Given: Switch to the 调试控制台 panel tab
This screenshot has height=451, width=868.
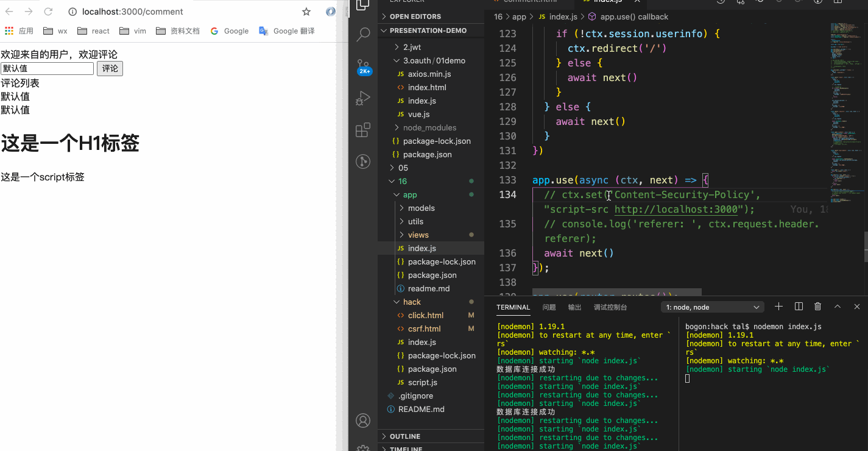Looking at the screenshot, I should click(610, 307).
